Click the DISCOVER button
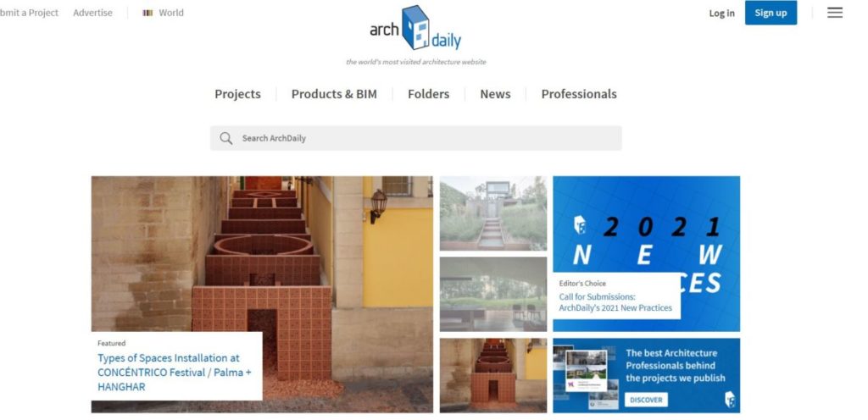This screenshot has width=868, height=420. (x=646, y=400)
